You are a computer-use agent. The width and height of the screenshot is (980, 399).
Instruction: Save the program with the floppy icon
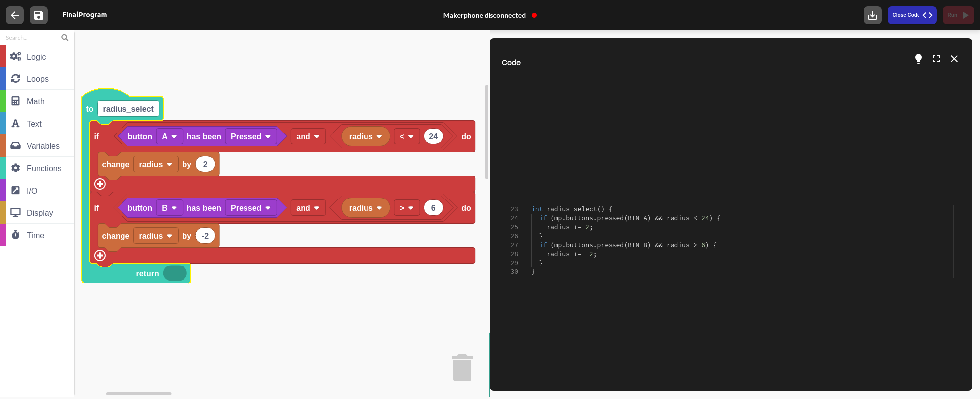coord(39,15)
